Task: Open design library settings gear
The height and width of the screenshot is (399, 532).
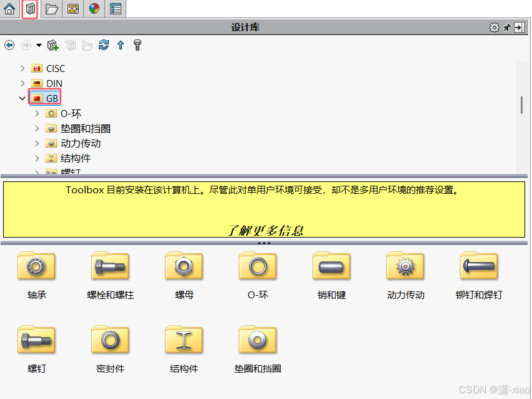Action: (494, 28)
